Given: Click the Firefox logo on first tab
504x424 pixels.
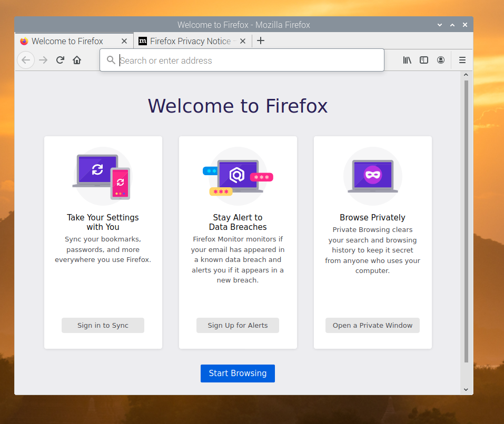Looking at the screenshot, I should tap(24, 41).
